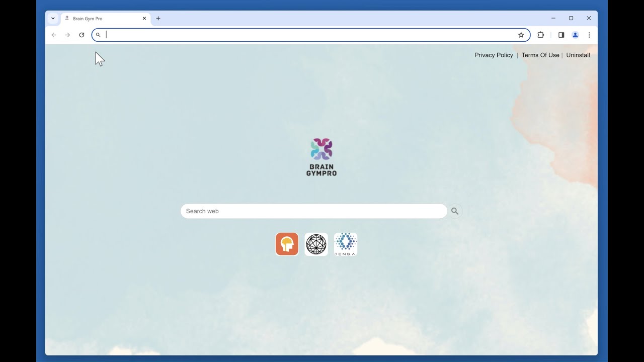Reload the page with the refresh icon

click(82, 35)
